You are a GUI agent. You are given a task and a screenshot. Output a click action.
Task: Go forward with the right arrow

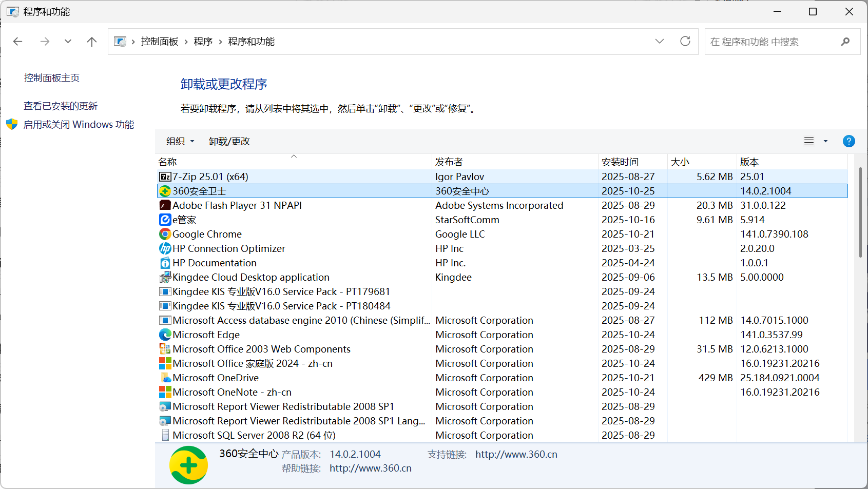45,42
